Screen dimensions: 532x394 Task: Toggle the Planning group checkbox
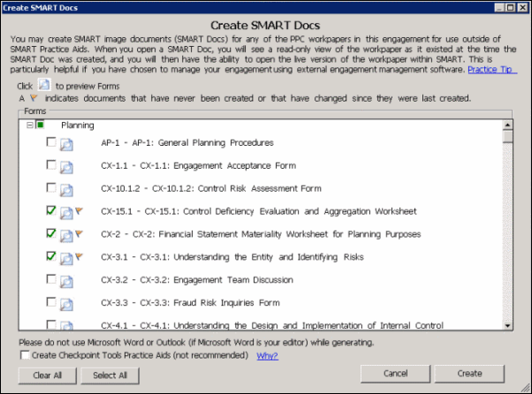tap(41, 125)
